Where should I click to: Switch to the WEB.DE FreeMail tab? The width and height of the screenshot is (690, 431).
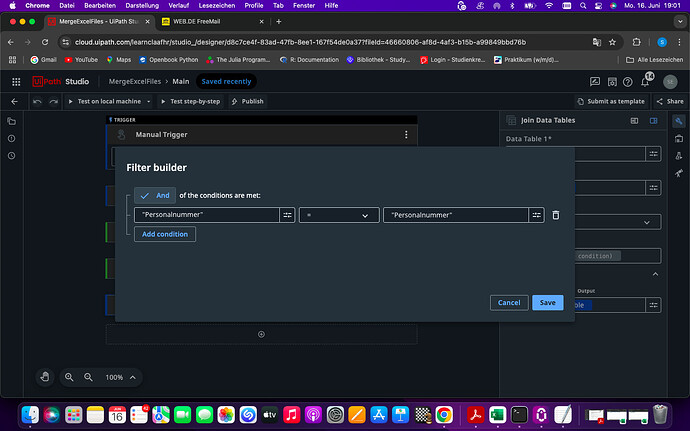tap(213, 22)
